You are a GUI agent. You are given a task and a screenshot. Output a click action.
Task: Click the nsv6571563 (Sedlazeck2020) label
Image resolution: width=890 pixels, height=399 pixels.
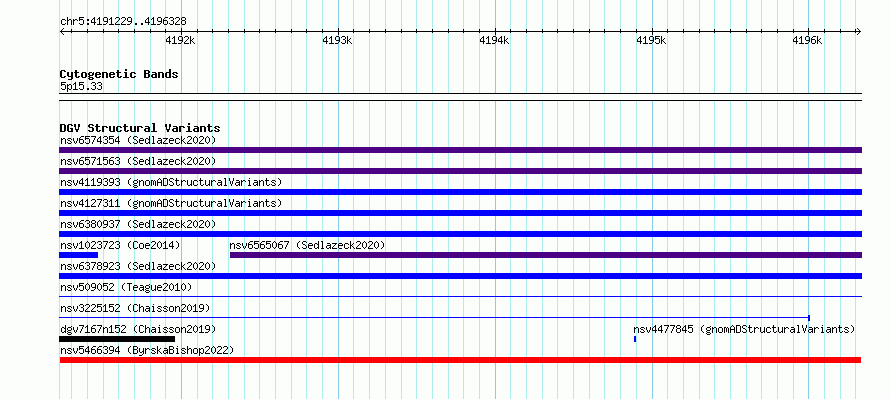(x=138, y=161)
